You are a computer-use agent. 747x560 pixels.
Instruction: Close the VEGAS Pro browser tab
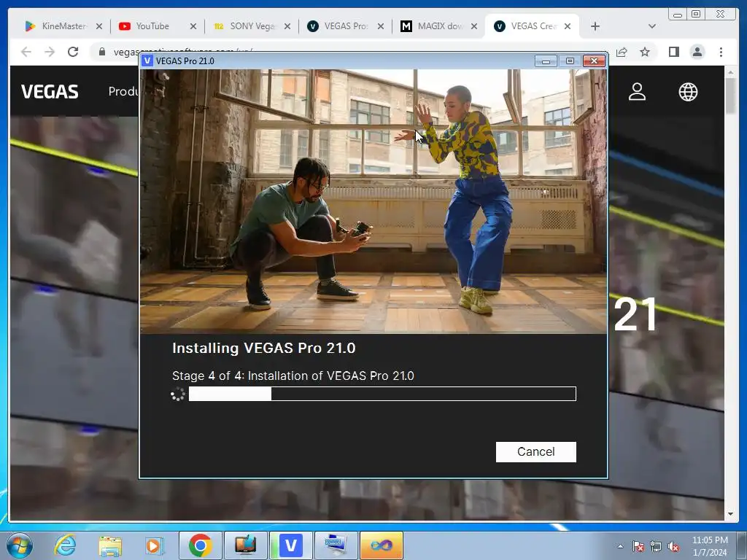pyautogui.click(x=381, y=26)
